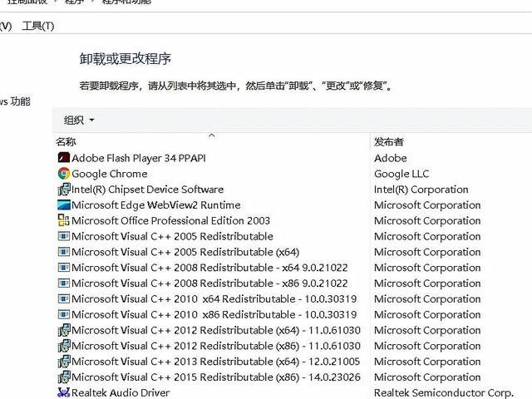Click icon of Visual C++ 2015 (x86) 14.0.23026
Viewport: 532px width, 399px height.
coord(64,377)
